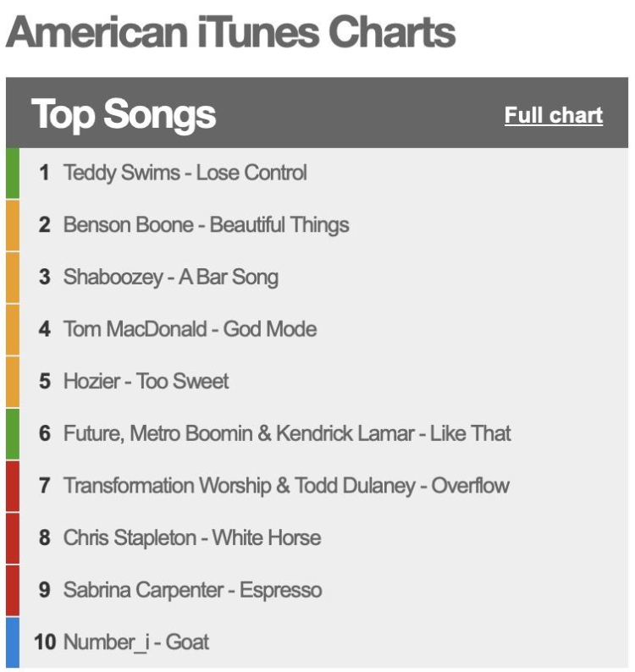Open Sabrina Carpenter - Espresso
The image size is (635, 672).
coord(192,590)
